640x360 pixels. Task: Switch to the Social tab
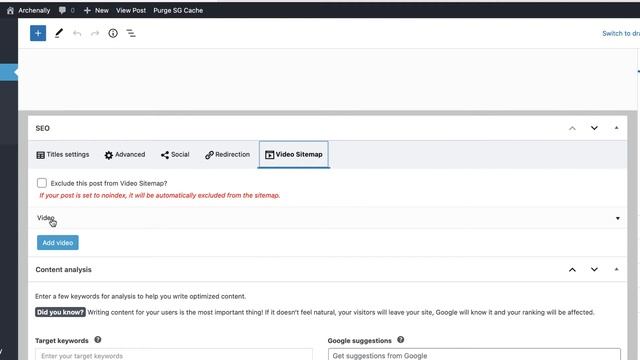click(x=175, y=155)
